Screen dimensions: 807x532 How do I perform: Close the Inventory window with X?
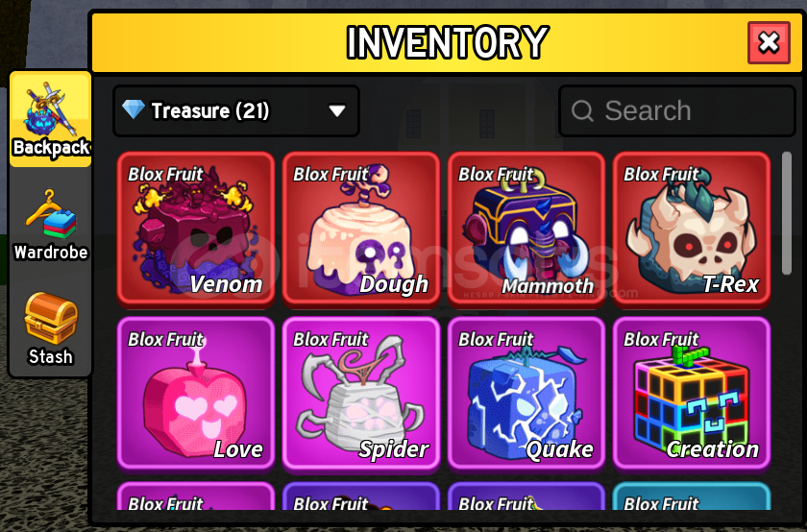pos(769,42)
